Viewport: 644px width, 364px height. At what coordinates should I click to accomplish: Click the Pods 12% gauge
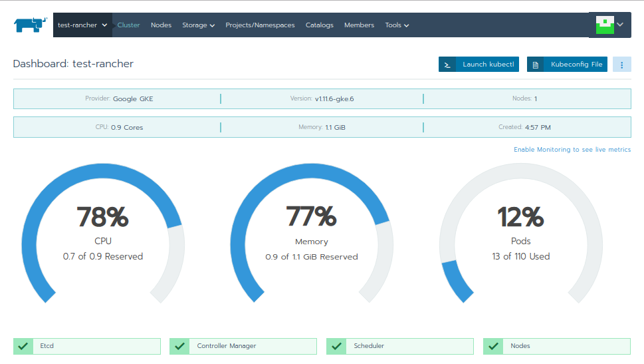521,233
